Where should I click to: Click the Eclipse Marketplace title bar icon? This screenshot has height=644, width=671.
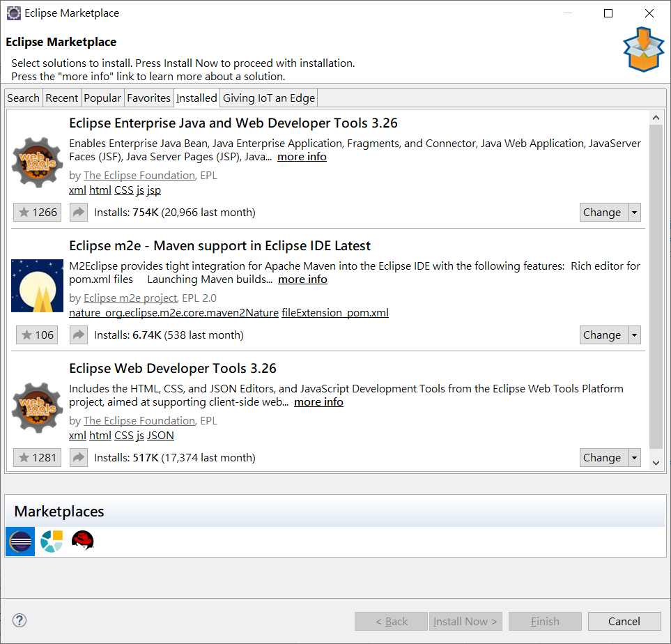click(13, 13)
